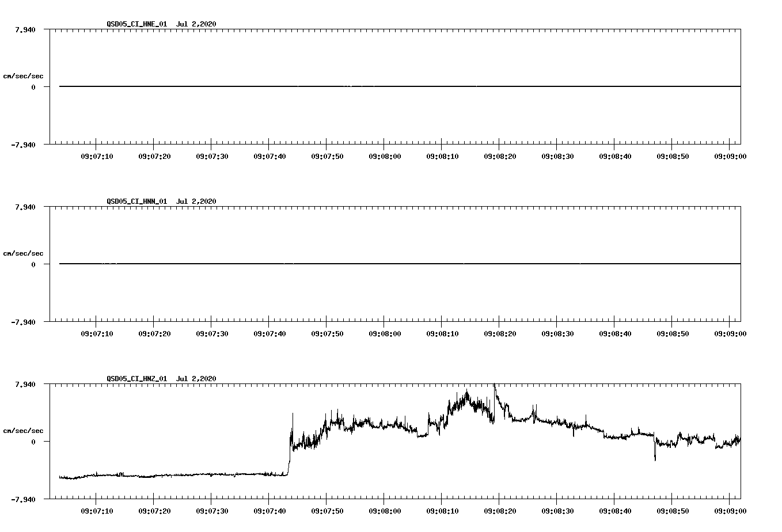Click the 7.940 upper limit on HNN plot
Viewport: 782px width, 532px height.
[26, 207]
